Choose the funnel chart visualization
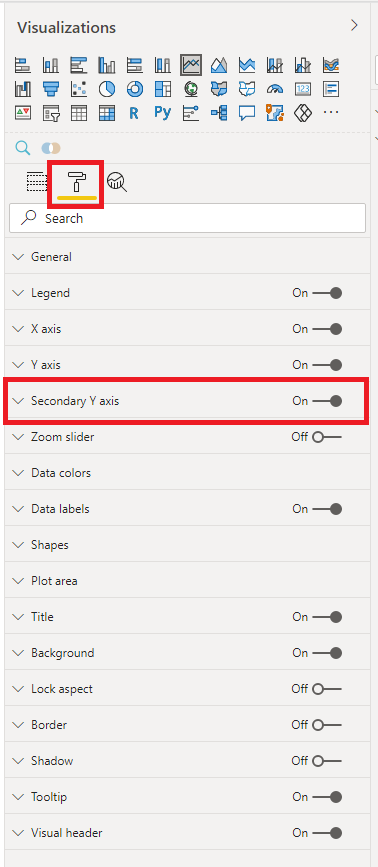 [x=50, y=89]
